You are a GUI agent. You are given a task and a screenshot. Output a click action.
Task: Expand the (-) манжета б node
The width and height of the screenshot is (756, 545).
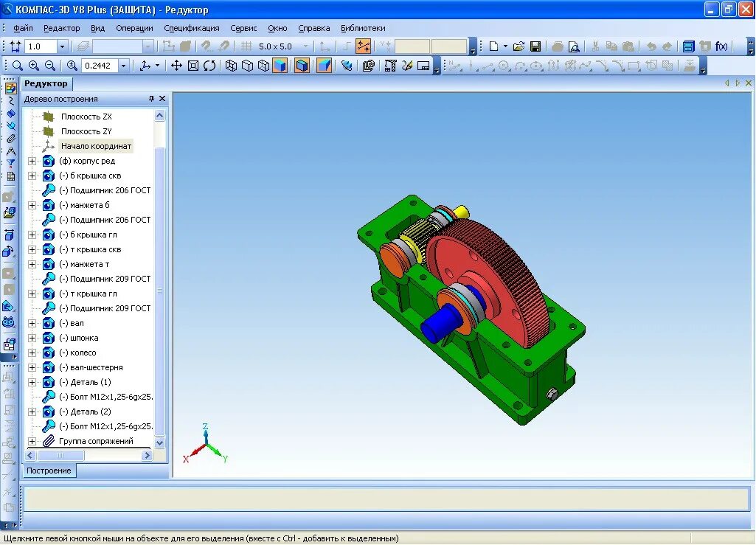point(32,206)
